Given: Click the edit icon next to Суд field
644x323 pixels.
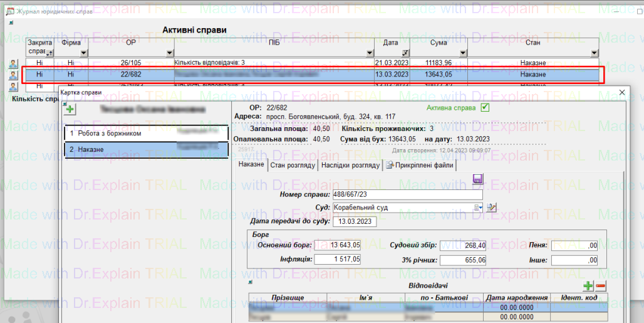Looking at the screenshot, I should click(x=491, y=208).
